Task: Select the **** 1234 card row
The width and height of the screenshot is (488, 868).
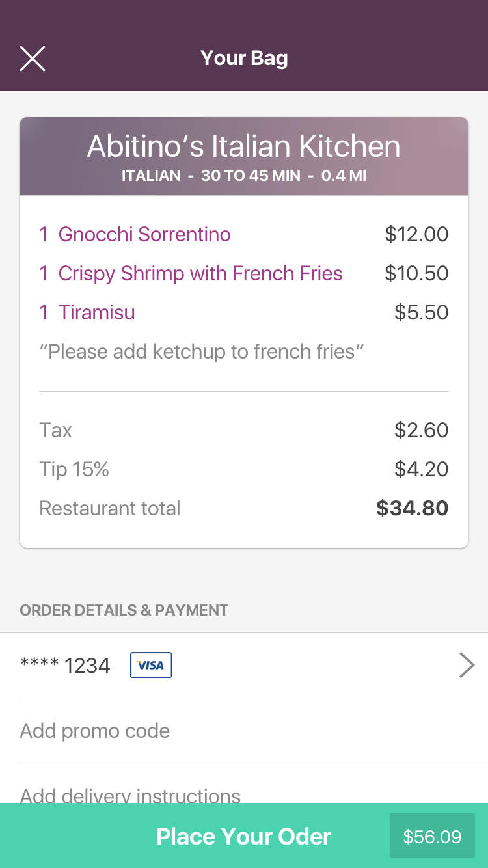Action: pyautogui.click(x=65, y=665)
